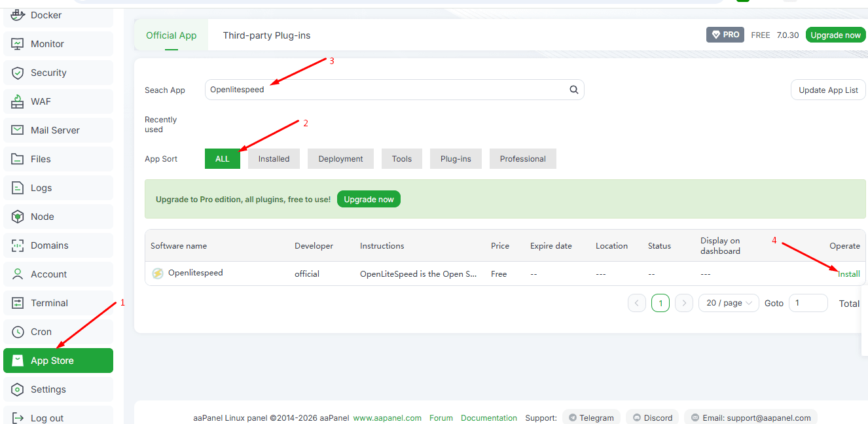Filter apps by Installed
The image size is (868, 424).
click(x=274, y=159)
